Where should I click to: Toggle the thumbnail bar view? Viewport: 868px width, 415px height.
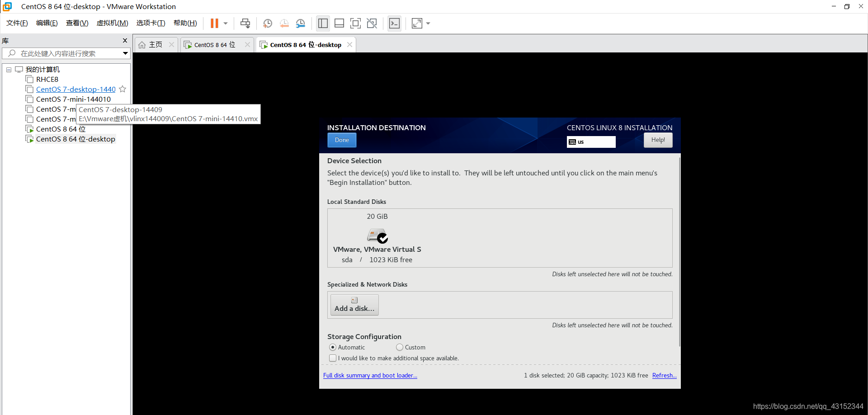[339, 23]
